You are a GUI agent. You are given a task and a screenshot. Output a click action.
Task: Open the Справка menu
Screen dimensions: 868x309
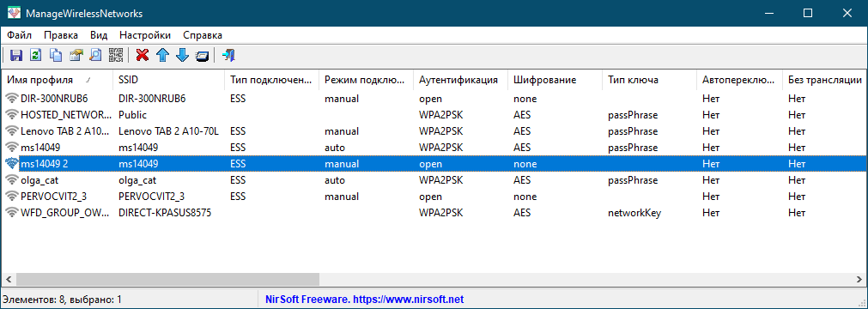click(203, 35)
